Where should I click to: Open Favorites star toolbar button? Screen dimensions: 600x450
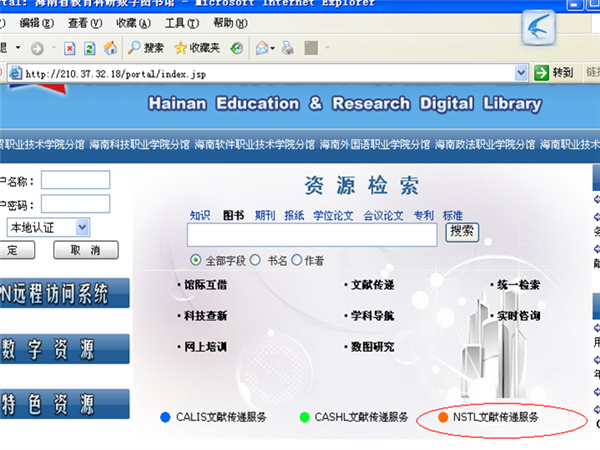[197, 48]
